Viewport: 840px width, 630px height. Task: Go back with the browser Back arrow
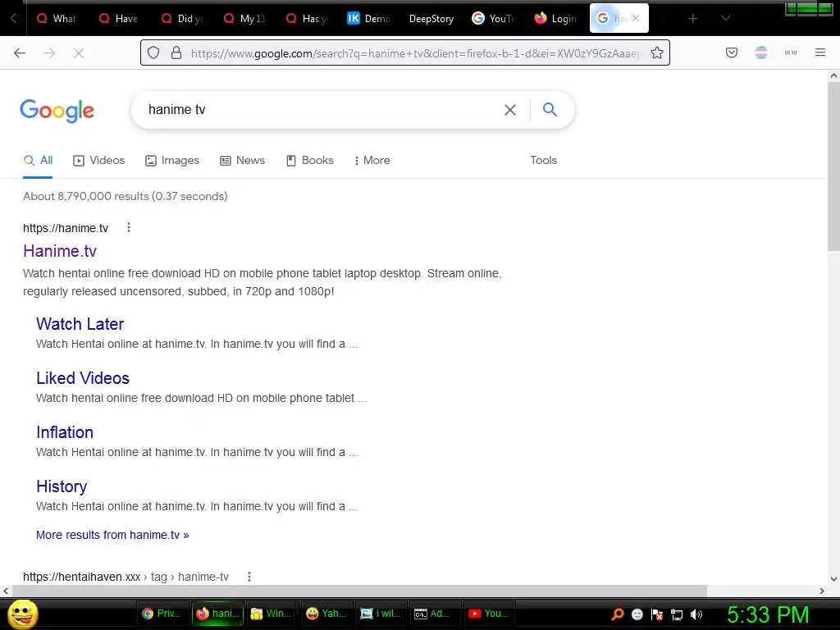tap(20, 52)
